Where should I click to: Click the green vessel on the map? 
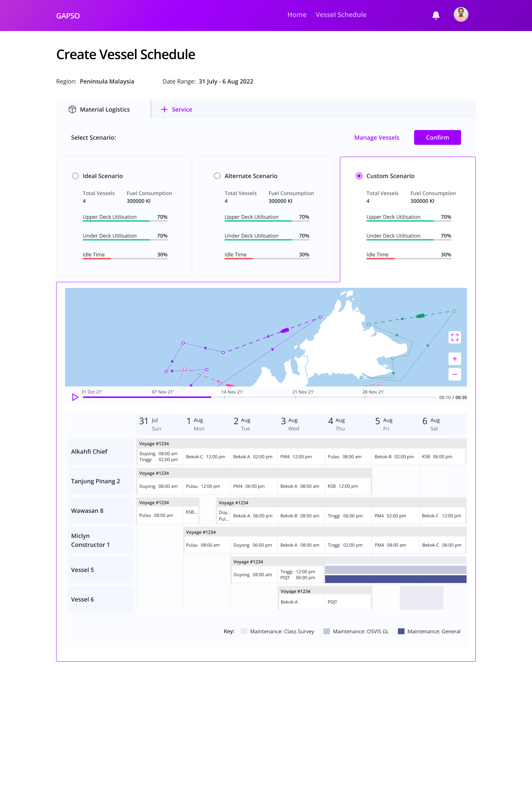click(420, 316)
